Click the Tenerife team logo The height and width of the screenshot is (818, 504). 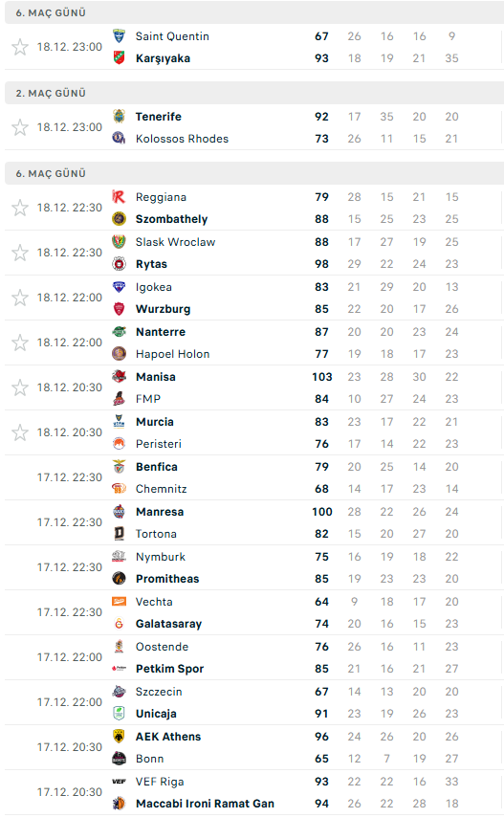pyautogui.click(x=119, y=116)
